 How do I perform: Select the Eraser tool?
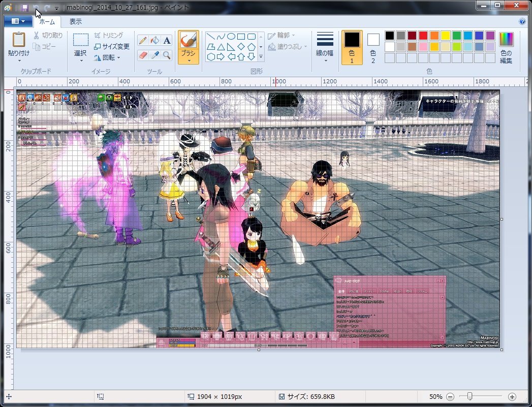coord(143,55)
